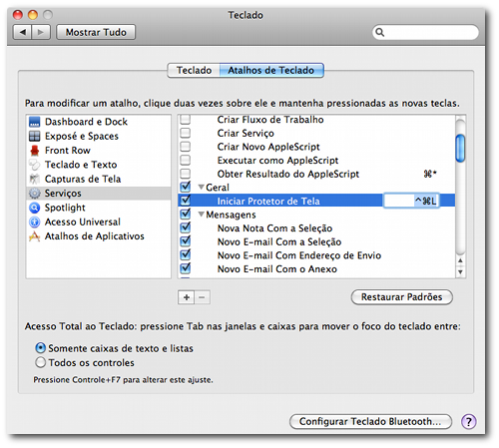Collapse the Mensagens group triangle
The width and height of the screenshot is (499, 448).
[201, 215]
